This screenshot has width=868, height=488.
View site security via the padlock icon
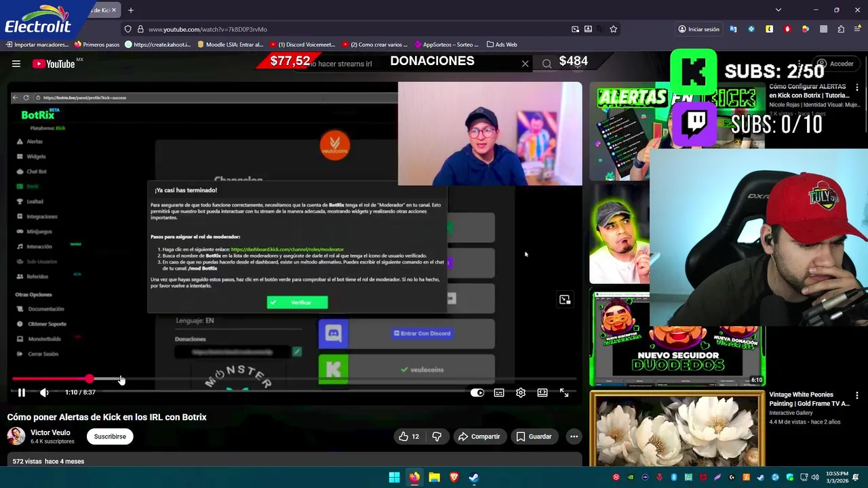coord(140,29)
